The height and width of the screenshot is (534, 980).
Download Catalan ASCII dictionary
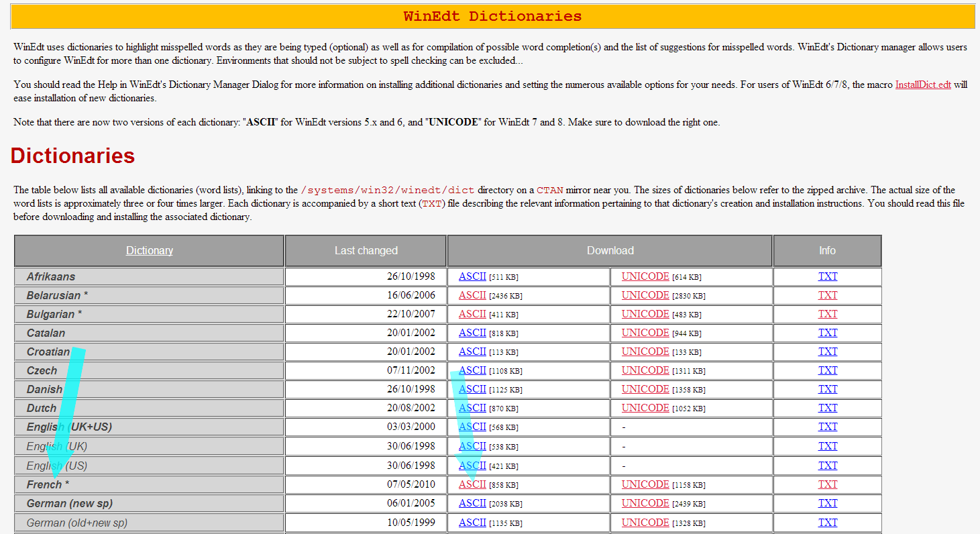coord(472,333)
